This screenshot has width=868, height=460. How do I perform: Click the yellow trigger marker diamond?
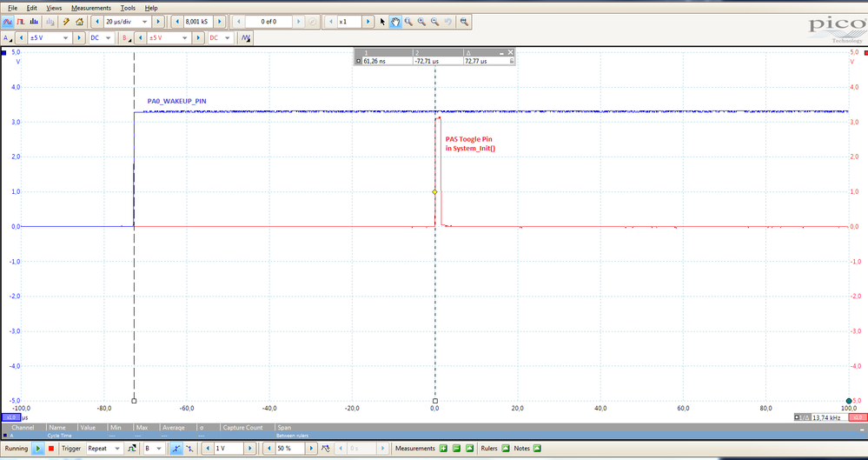pyautogui.click(x=435, y=192)
